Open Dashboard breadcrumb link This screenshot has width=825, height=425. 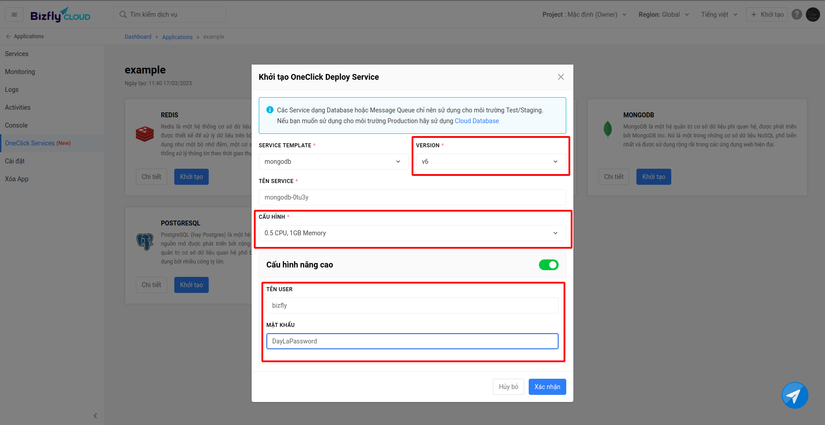(x=138, y=37)
